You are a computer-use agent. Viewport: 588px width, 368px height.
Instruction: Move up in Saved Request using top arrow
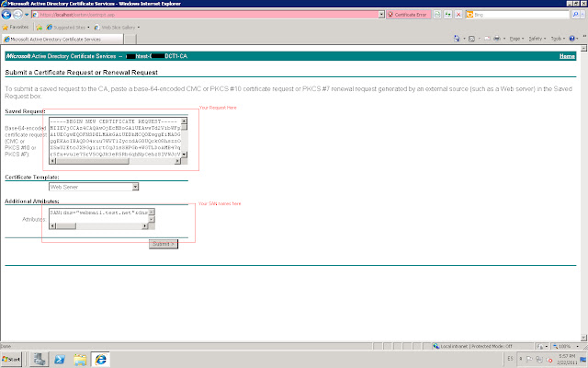[184, 121]
